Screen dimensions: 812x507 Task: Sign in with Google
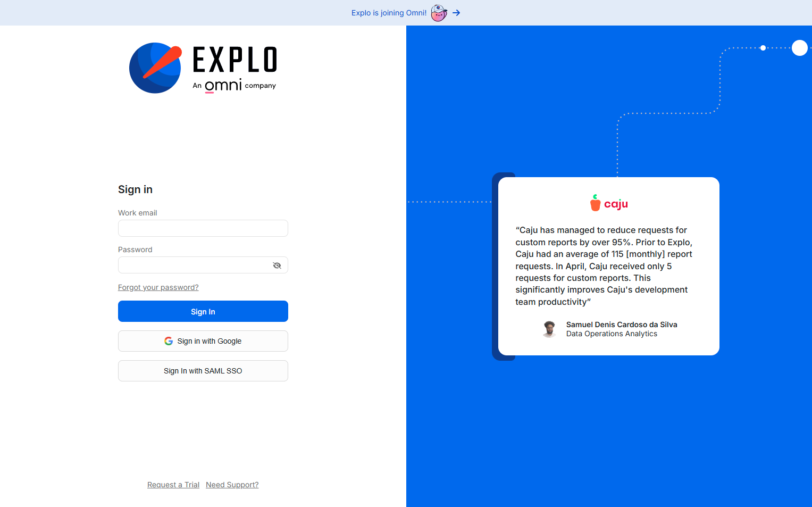(203, 340)
